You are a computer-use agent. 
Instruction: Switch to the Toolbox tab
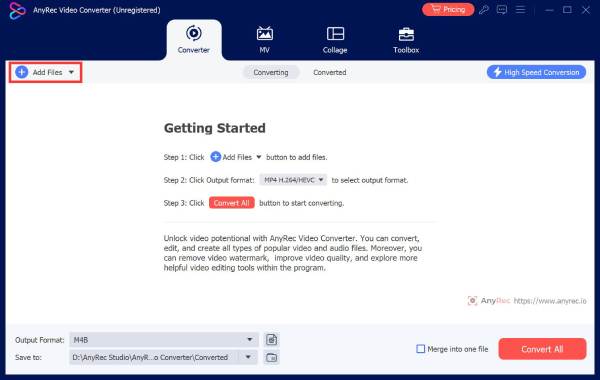coord(406,40)
